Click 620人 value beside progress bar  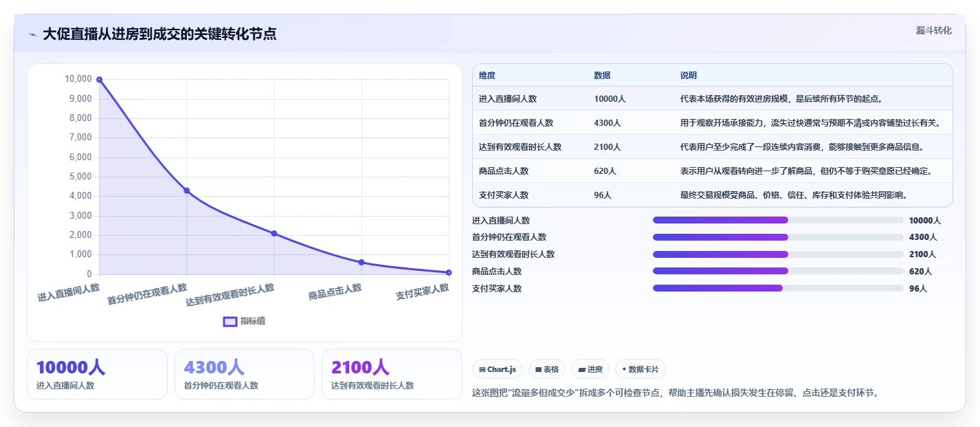(920, 272)
